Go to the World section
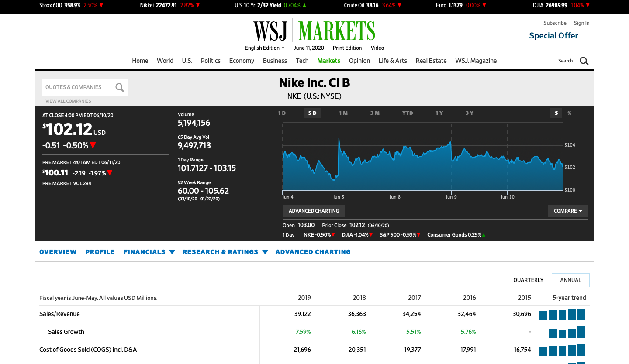The image size is (629, 364). pyautogui.click(x=165, y=61)
